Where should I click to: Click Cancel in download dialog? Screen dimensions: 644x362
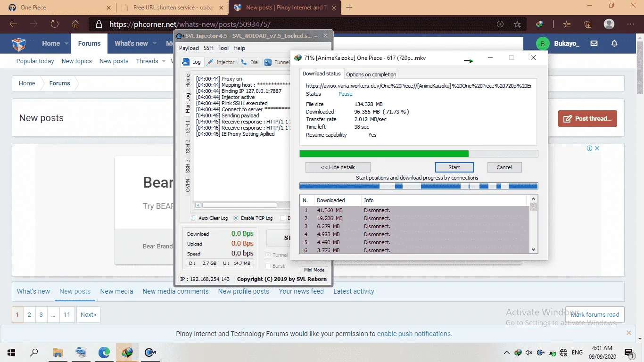tap(504, 167)
